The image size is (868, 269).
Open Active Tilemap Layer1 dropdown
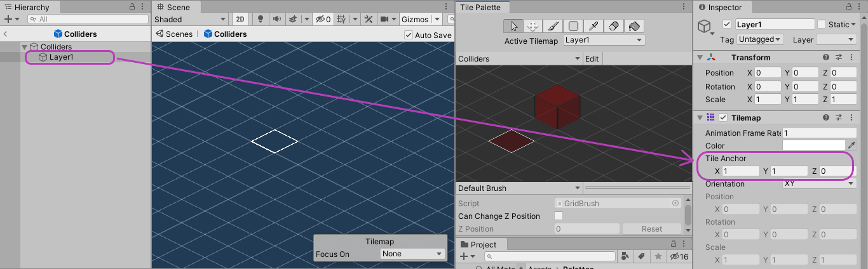pyautogui.click(x=604, y=40)
